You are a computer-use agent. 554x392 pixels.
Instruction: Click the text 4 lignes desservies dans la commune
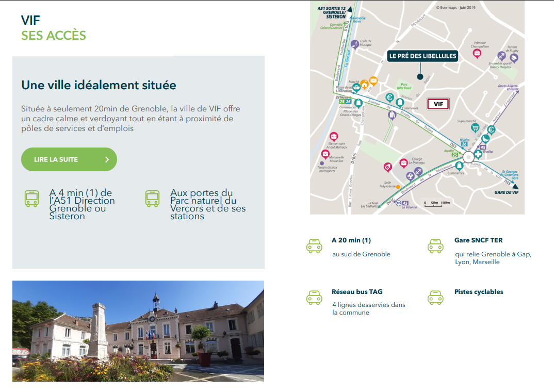[x=368, y=308]
